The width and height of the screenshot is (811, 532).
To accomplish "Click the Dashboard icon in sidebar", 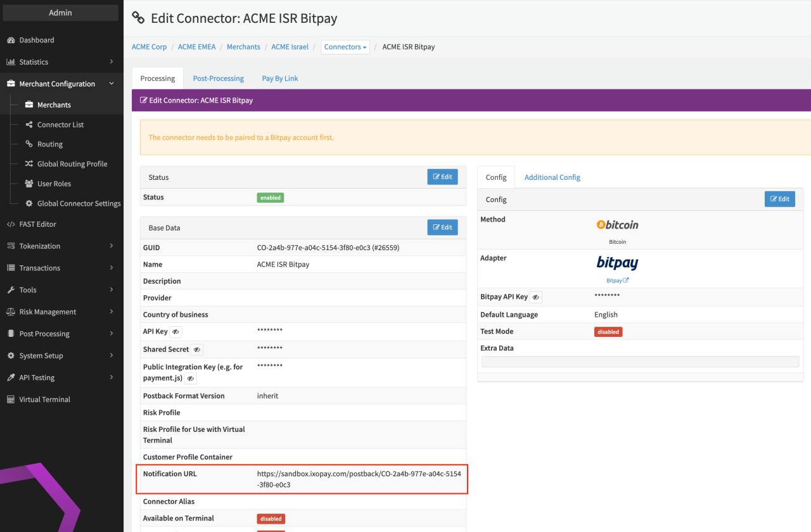I will (11, 41).
